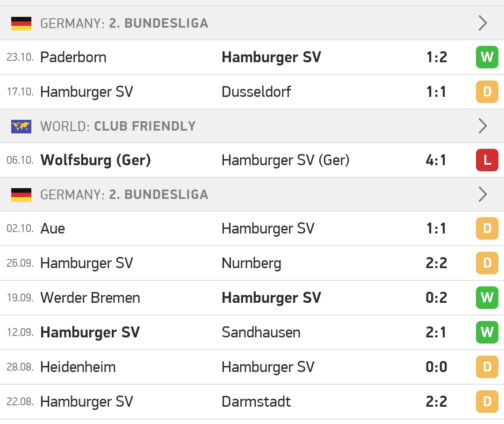
Task: Select the Aue vs Hamburger SV 1:1 match
Action: 252,228
